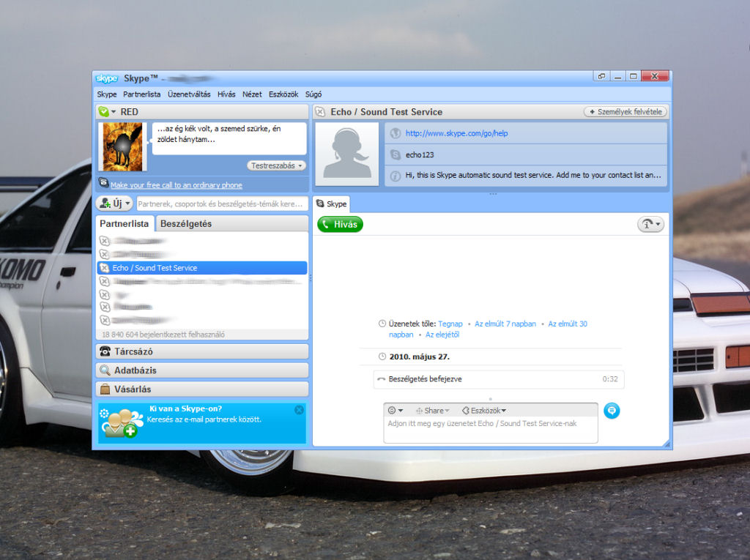750x560 pixels.
Task: Click the RED profile cat avatar
Action: 122,147
